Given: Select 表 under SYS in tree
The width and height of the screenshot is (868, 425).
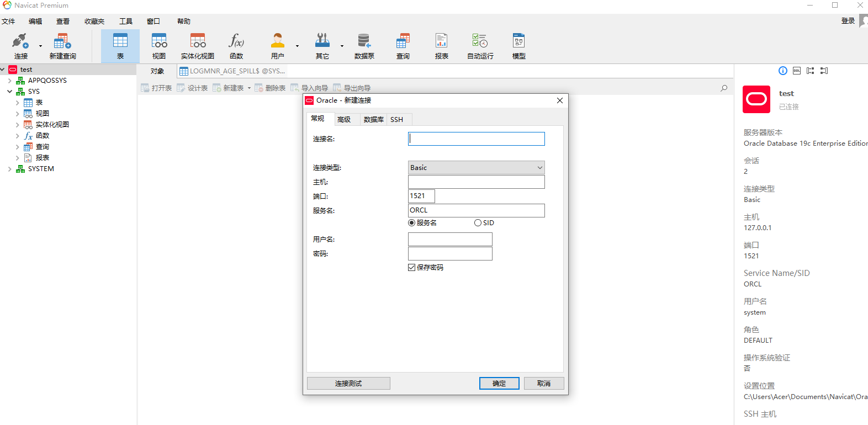Looking at the screenshot, I should pyautogui.click(x=39, y=103).
